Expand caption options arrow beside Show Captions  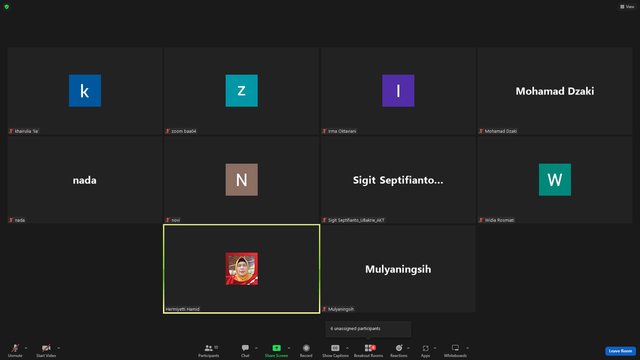(x=347, y=348)
